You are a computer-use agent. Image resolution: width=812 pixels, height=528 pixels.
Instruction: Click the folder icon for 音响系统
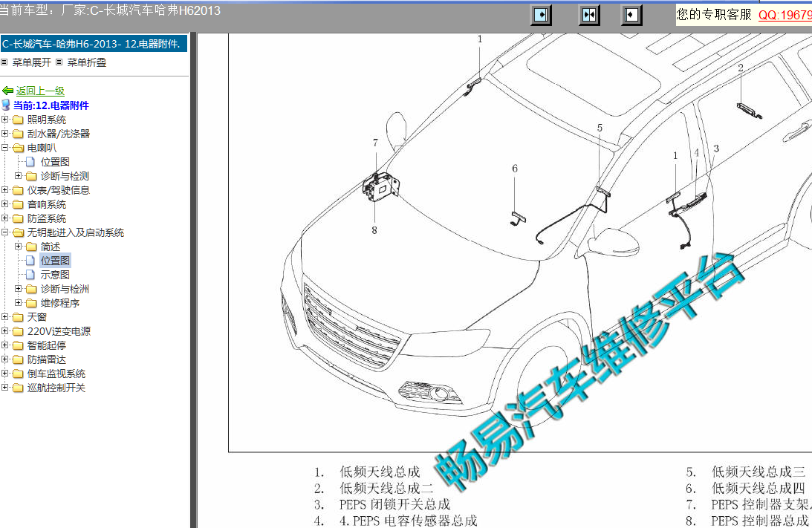tap(18, 204)
